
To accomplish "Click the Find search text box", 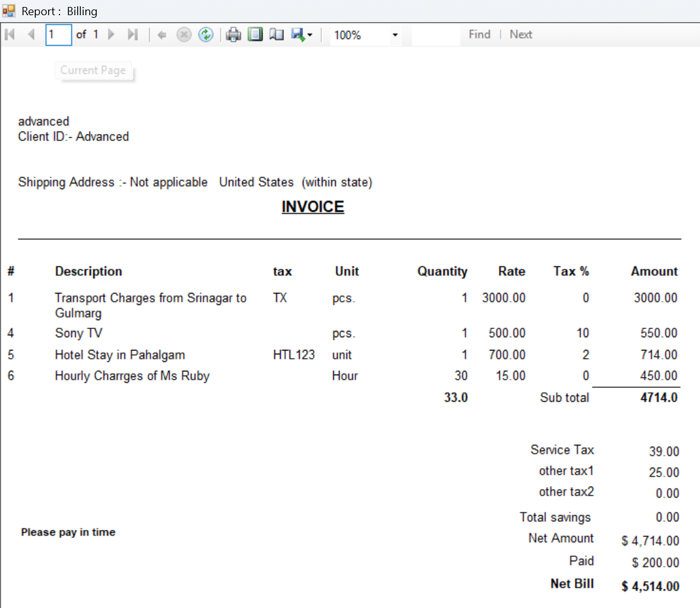I will (x=436, y=35).
